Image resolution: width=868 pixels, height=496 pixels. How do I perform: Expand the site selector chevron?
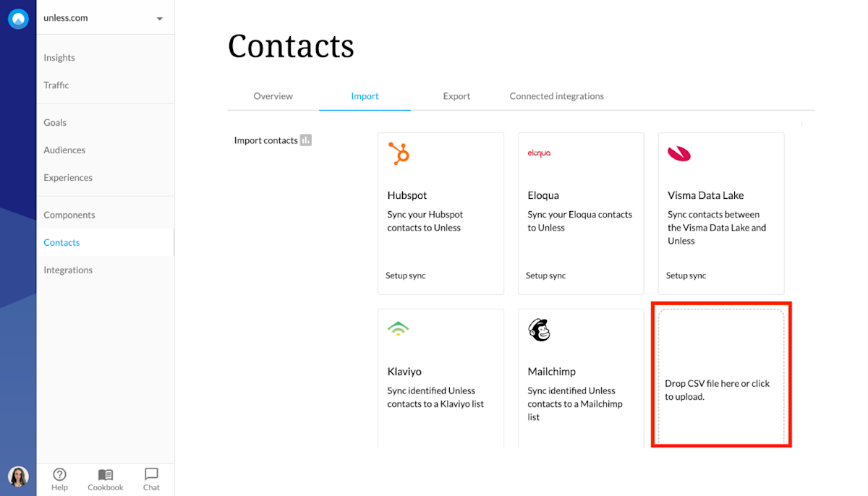point(159,17)
